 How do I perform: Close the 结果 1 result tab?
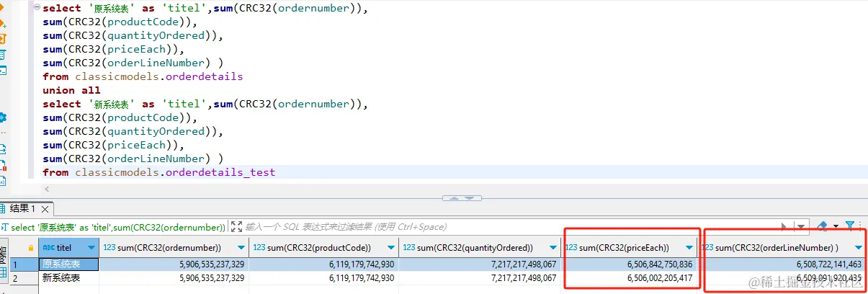pos(43,209)
